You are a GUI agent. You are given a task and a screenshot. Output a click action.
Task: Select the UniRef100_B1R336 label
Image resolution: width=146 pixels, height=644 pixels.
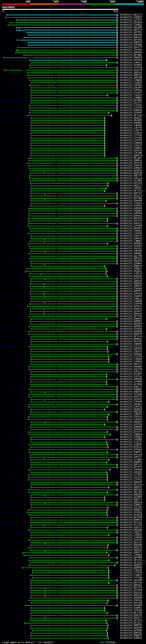[131, 593]
